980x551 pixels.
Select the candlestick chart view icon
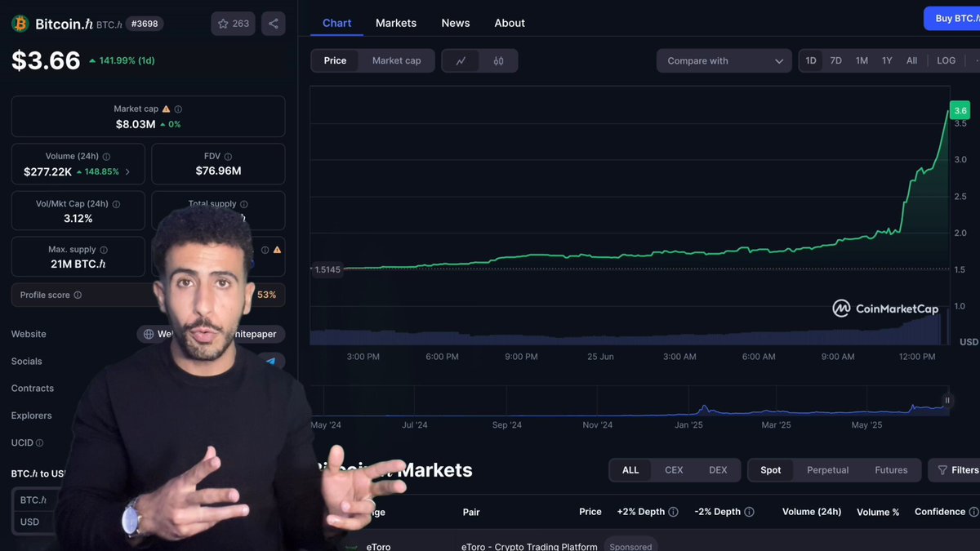499,61
